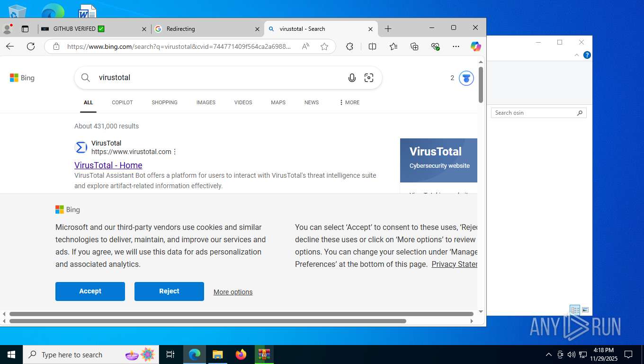Switch to details view in background window
This screenshot has width=644, height=364.
(x=575, y=310)
